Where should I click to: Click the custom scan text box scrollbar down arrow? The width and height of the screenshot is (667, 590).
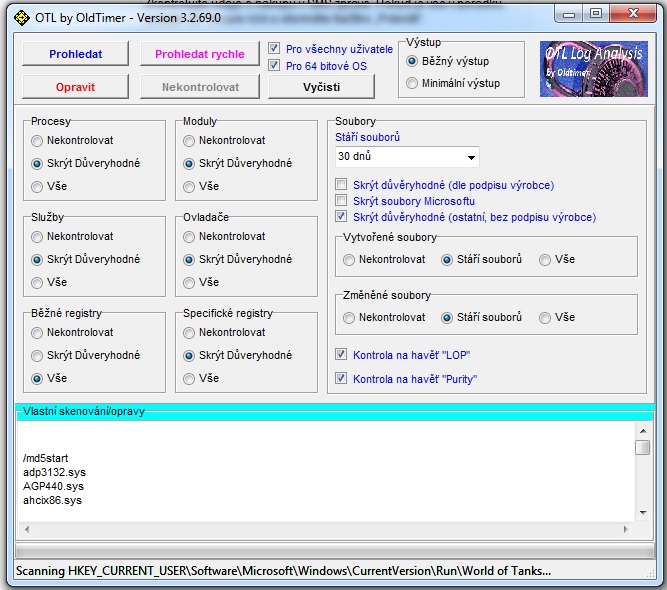(x=643, y=512)
